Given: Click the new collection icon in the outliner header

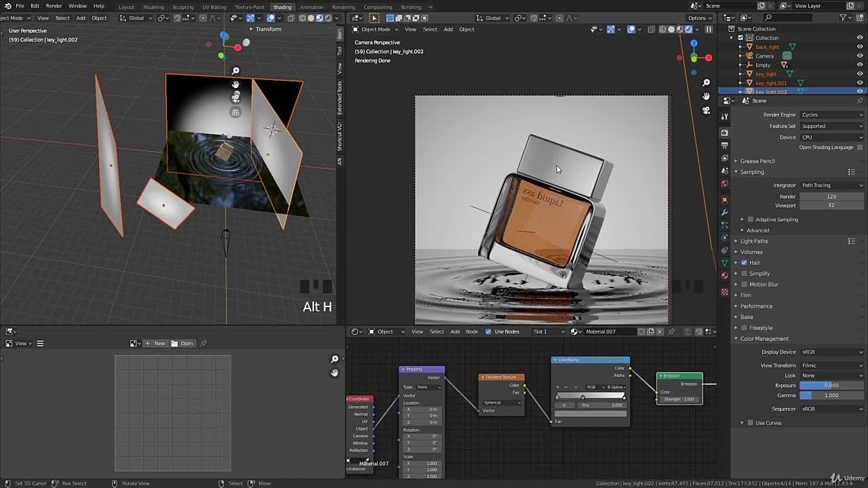Looking at the screenshot, I should 861,18.
